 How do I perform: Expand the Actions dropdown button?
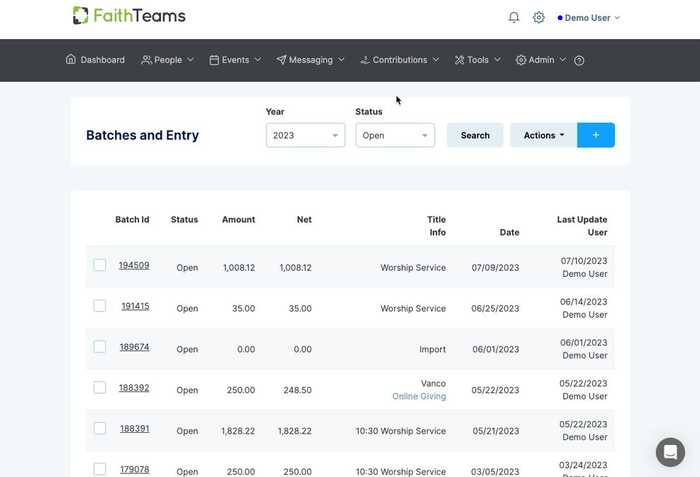coord(544,135)
